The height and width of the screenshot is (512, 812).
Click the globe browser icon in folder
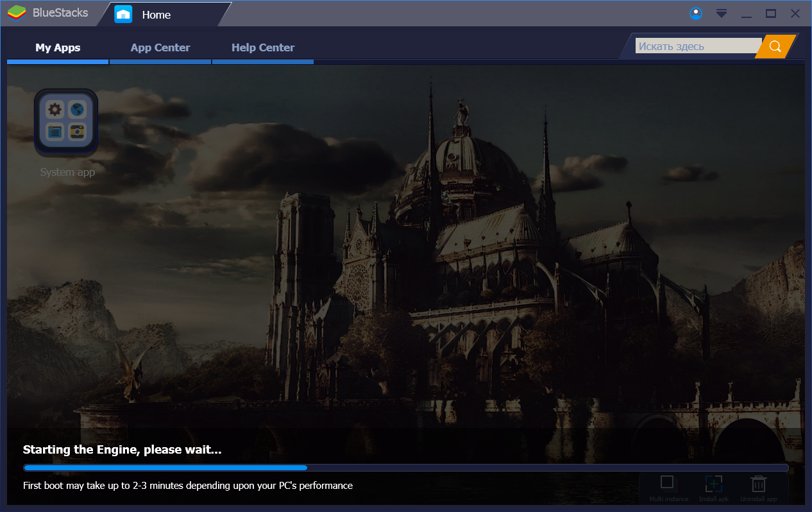pyautogui.click(x=78, y=110)
